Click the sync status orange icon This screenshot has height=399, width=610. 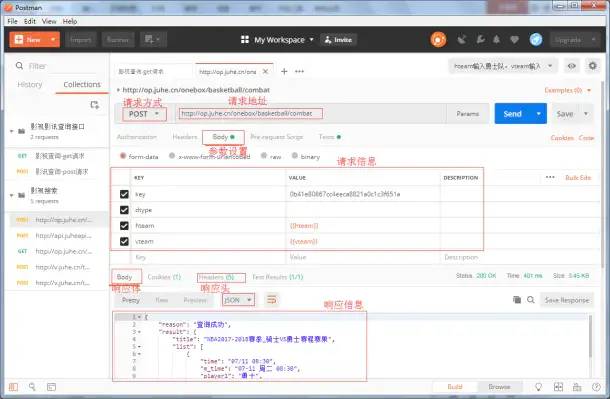(438, 40)
